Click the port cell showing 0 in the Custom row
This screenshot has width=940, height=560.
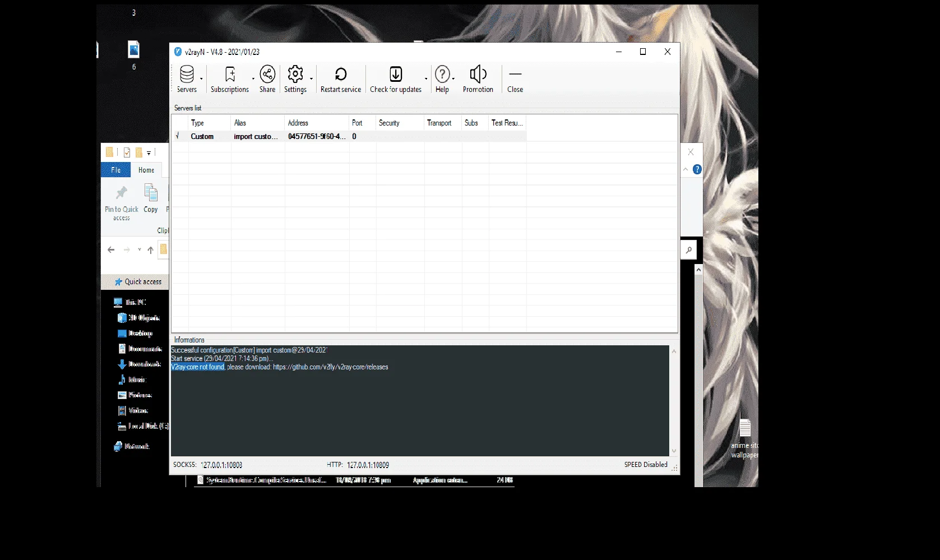(354, 136)
